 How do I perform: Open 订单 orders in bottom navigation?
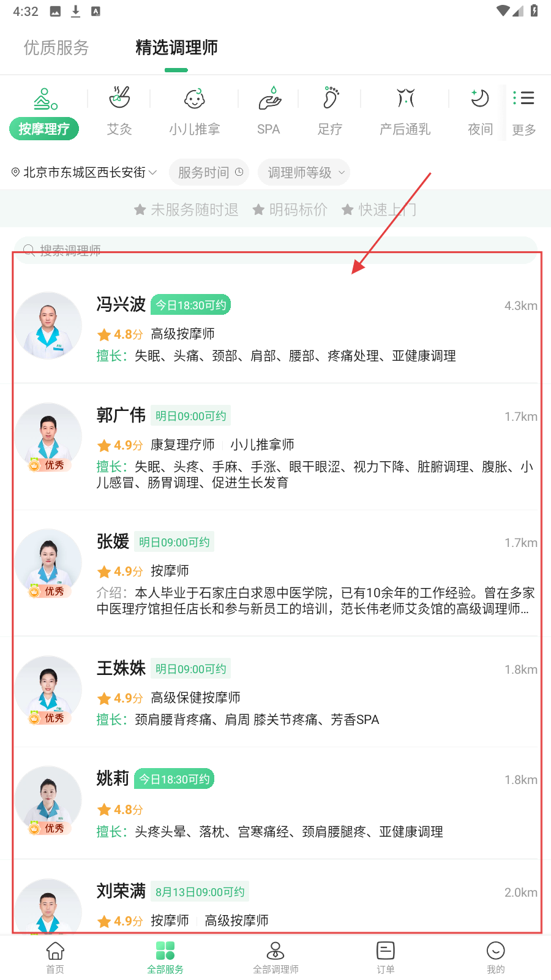386,957
